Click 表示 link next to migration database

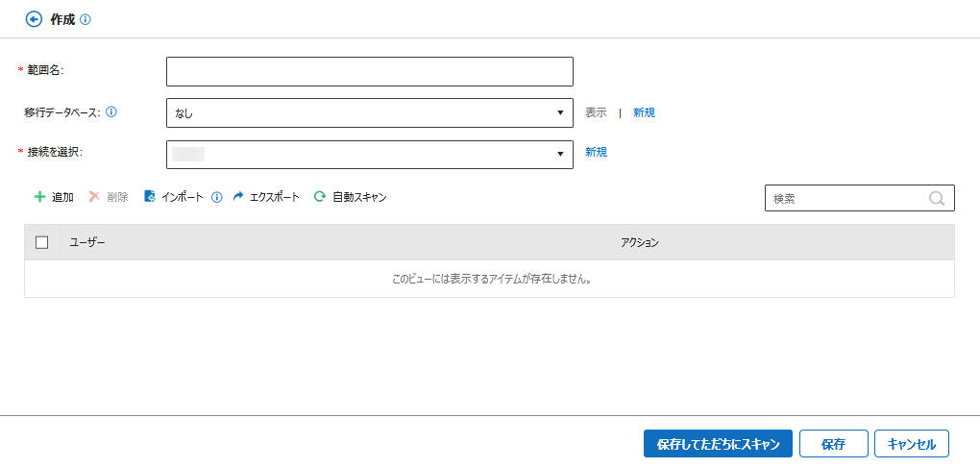point(596,112)
